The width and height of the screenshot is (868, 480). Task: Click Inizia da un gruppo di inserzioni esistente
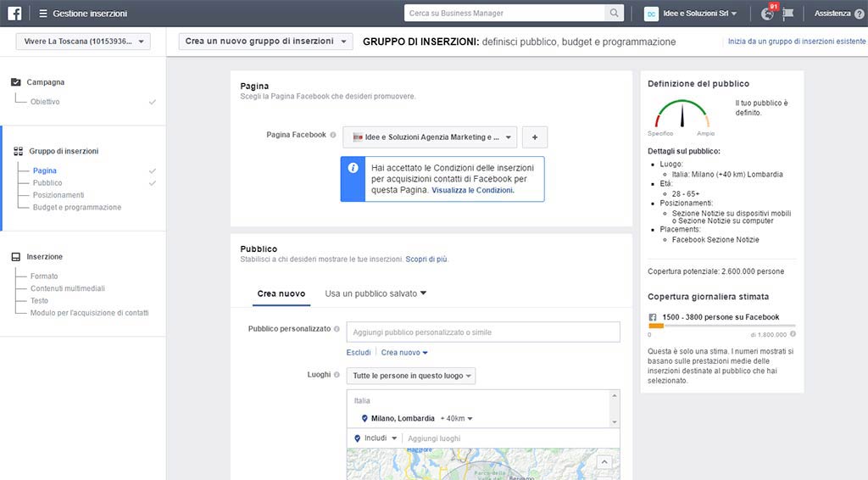point(797,42)
